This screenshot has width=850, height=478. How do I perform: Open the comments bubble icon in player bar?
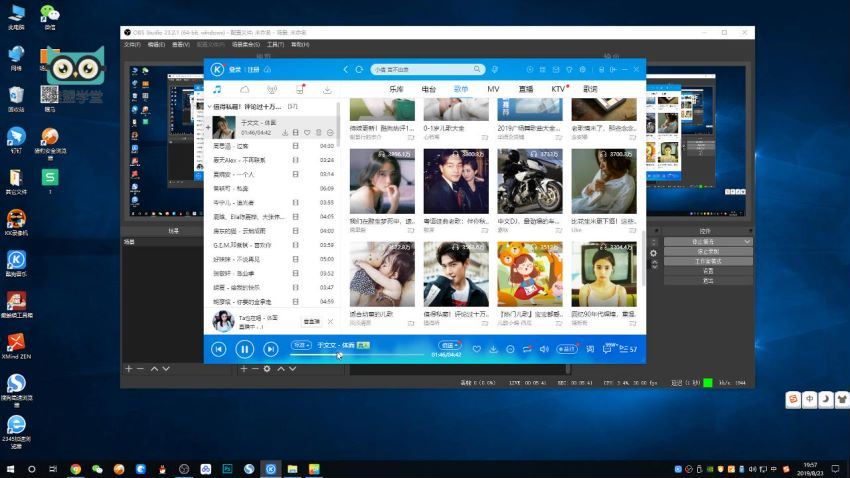pyautogui.click(x=607, y=349)
